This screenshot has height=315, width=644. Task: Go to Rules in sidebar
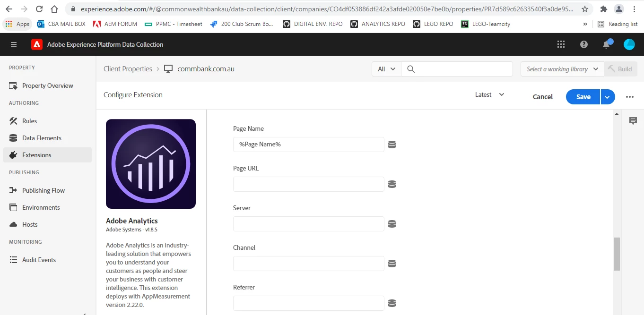[x=47, y=121]
